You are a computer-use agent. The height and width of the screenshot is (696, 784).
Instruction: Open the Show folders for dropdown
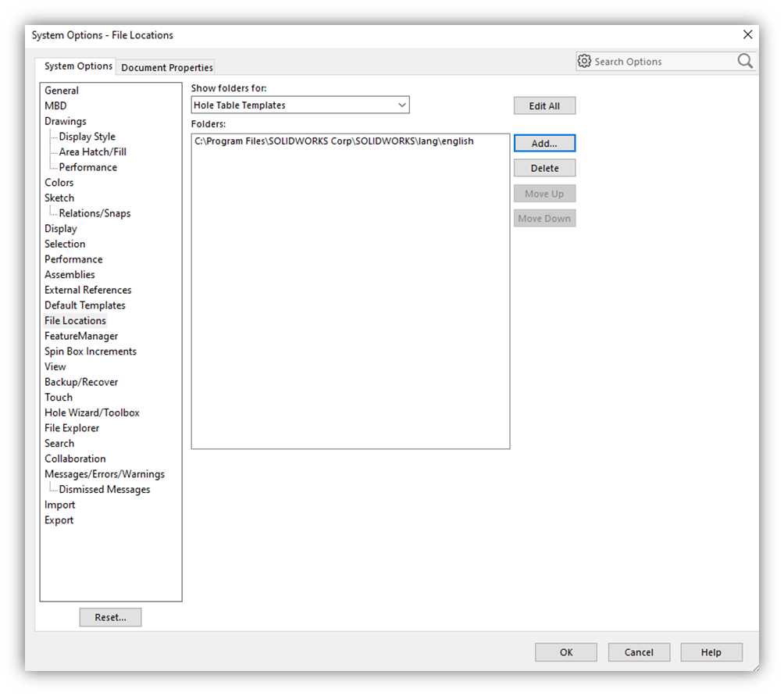[402, 105]
